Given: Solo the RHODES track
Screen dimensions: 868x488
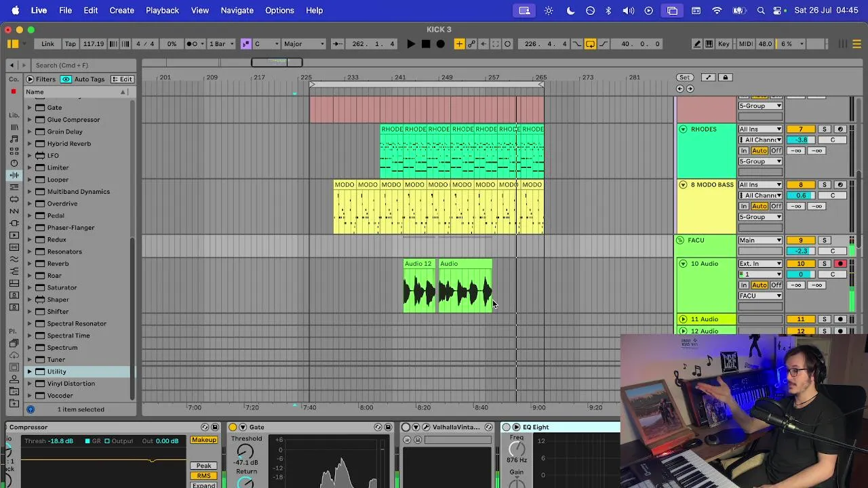Looking at the screenshot, I should (825, 129).
